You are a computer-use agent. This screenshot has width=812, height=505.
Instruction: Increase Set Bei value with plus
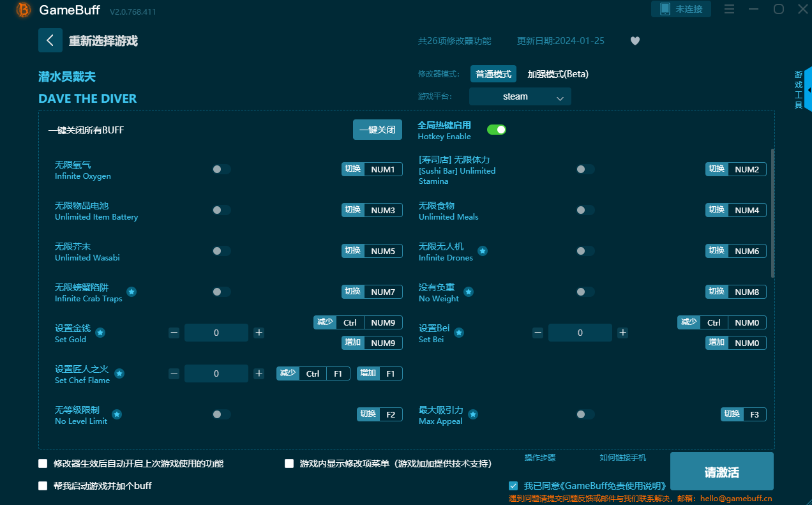click(x=622, y=333)
